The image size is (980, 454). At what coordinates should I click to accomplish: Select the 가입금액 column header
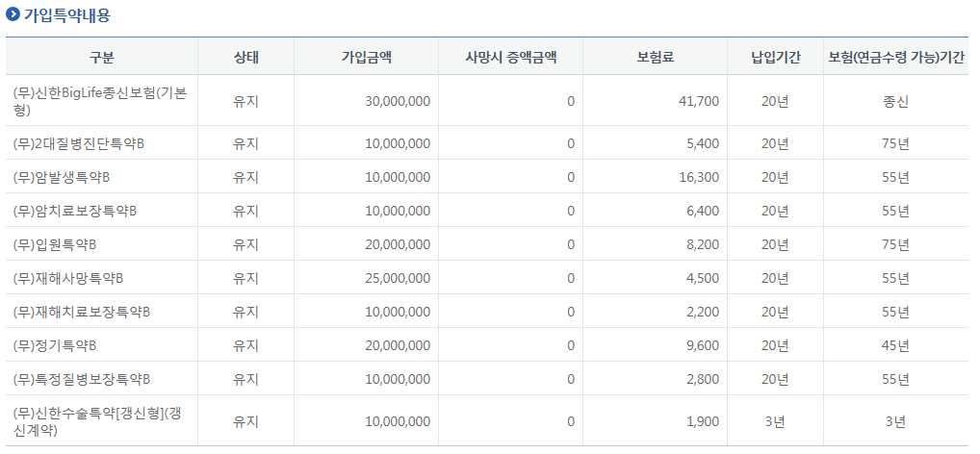[366, 57]
